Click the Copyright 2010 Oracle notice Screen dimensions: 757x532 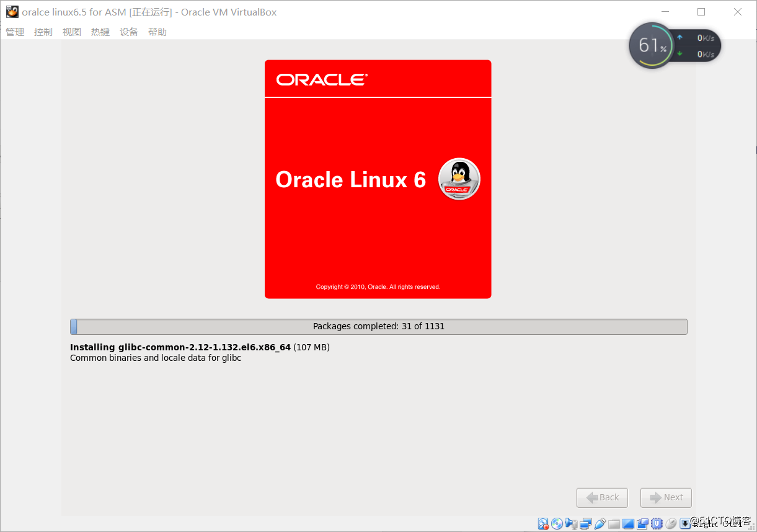pos(378,287)
